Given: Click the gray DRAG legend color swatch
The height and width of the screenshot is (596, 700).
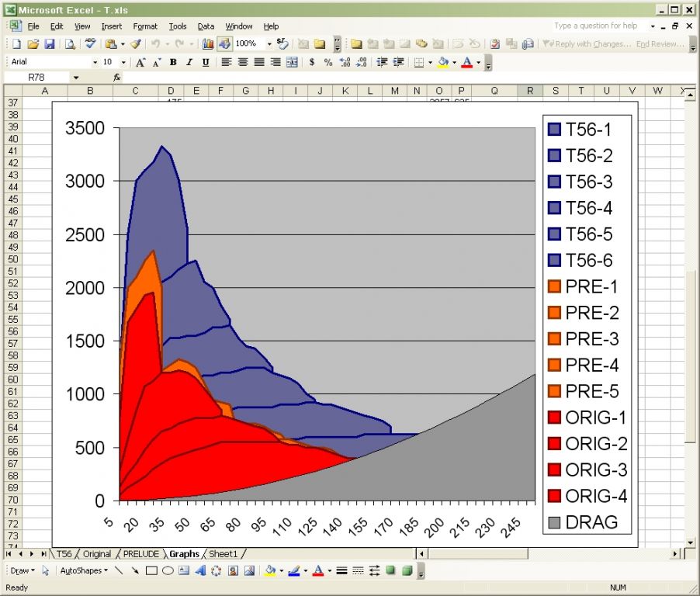Looking at the screenshot, I should tap(554, 522).
